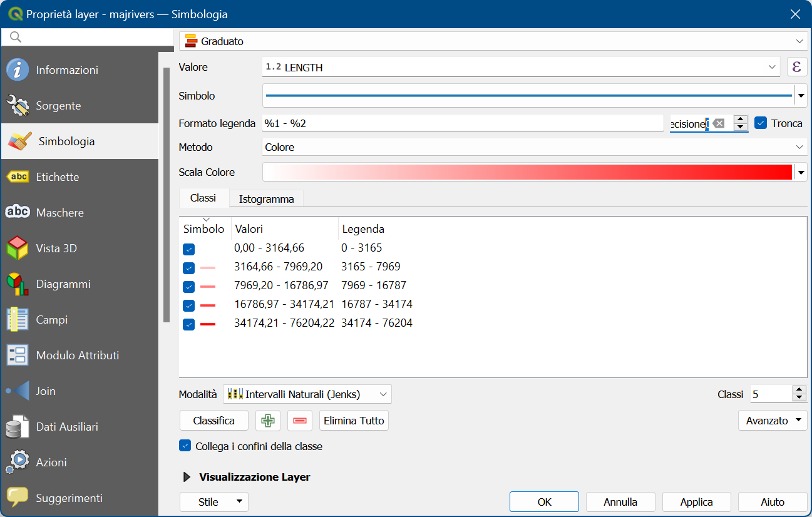Open the Suggerimenti section
812x517 pixels.
[x=79, y=498]
